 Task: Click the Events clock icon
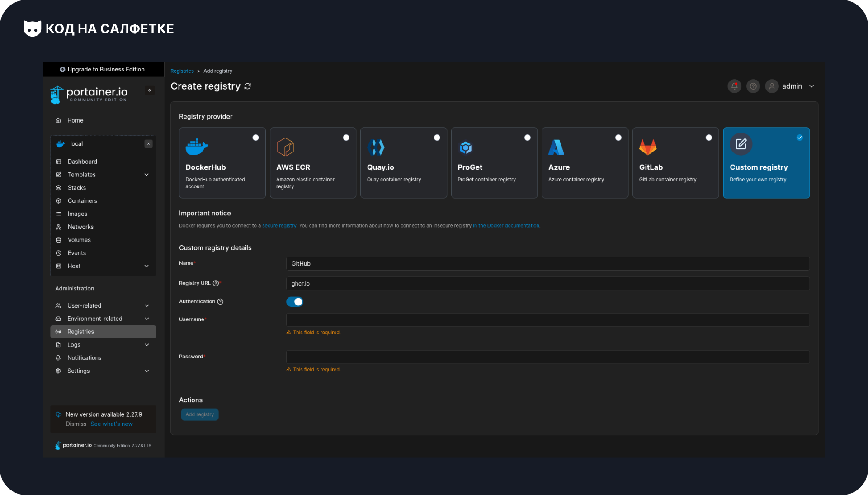pyautogui.click(x=58, y=253)
